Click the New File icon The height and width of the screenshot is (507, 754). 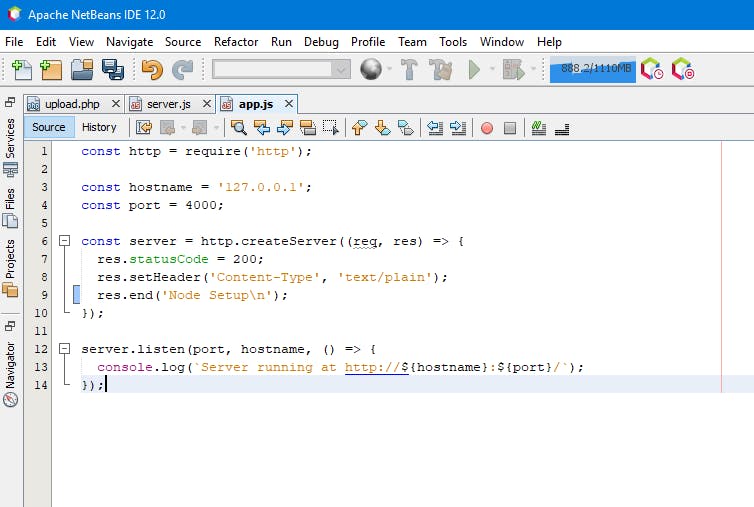[20, 69]
